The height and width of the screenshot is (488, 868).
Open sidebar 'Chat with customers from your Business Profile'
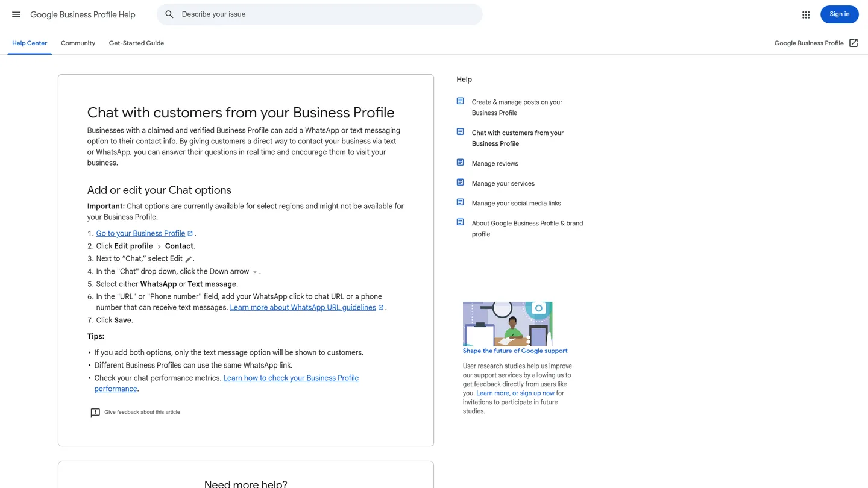[518, 138]
